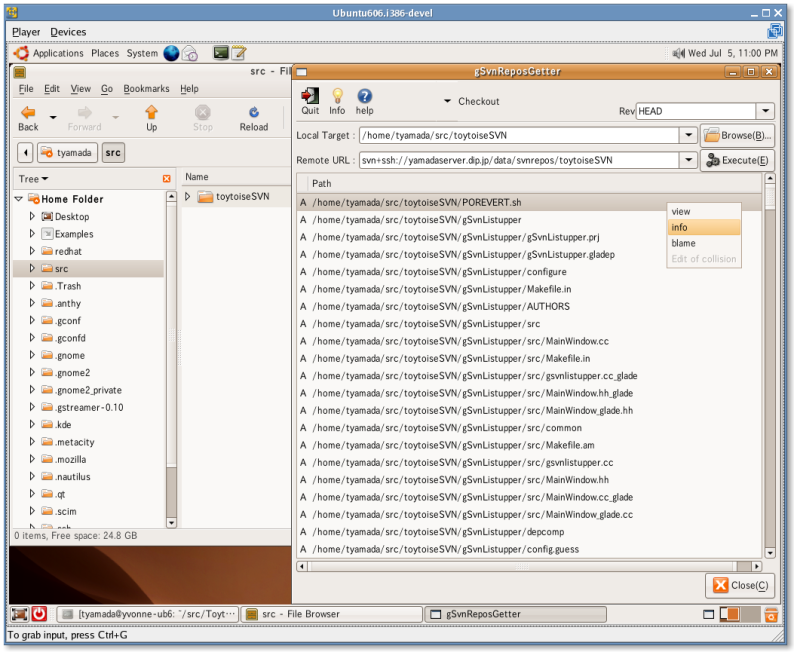Image resolution: width=794 pixels, height=652 pixels.
Task: Click the Rev HEAD input field
Action: (696, 111)
